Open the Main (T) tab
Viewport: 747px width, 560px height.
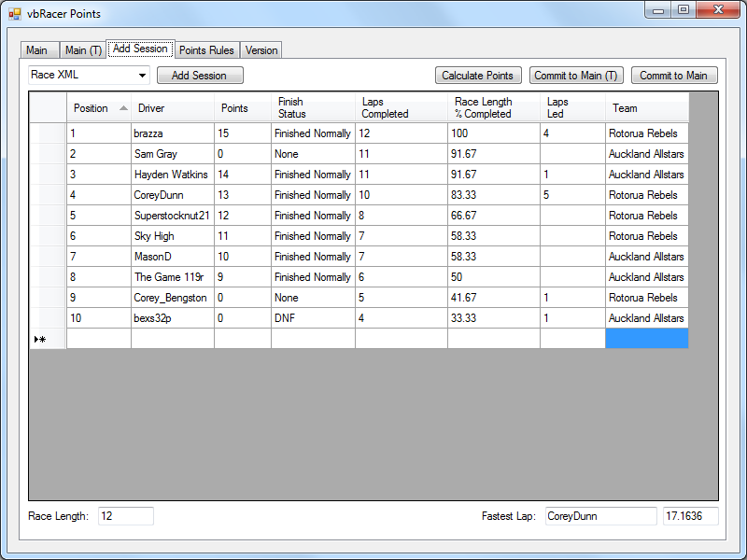83,50
